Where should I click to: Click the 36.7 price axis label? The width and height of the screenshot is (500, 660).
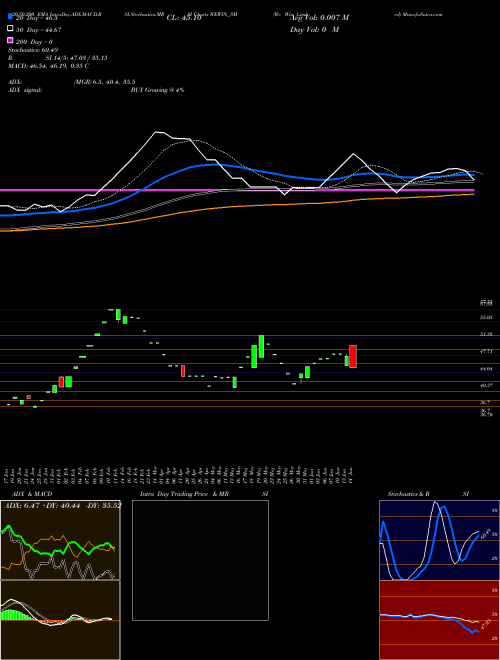click(485, 402)
